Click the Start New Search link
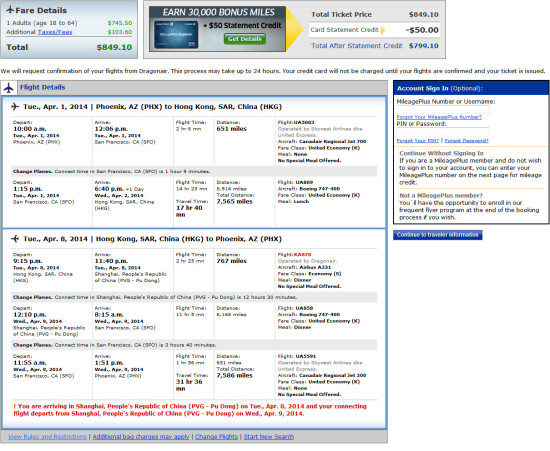This screenshot has width=550, height=451. pos(269,437)
